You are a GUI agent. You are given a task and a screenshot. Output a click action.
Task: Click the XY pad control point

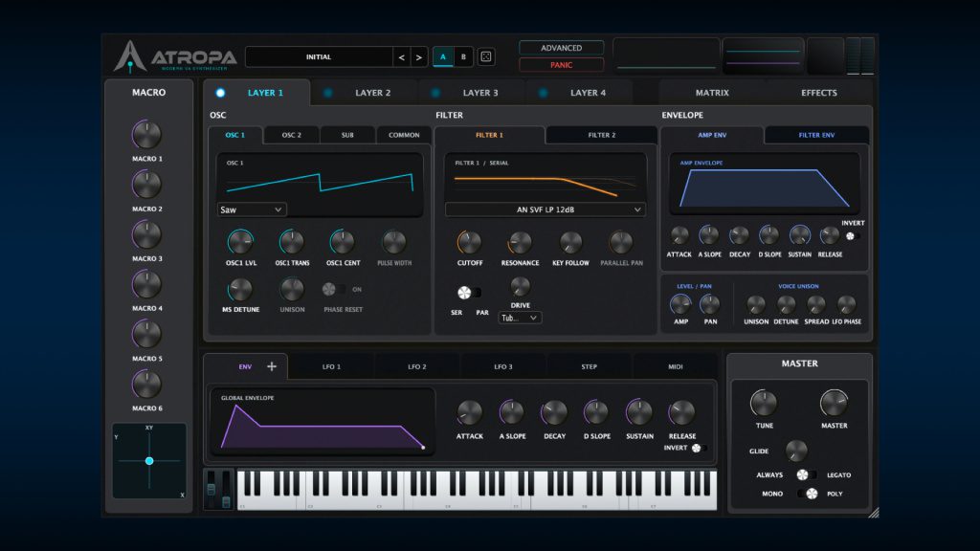point(149,461)
